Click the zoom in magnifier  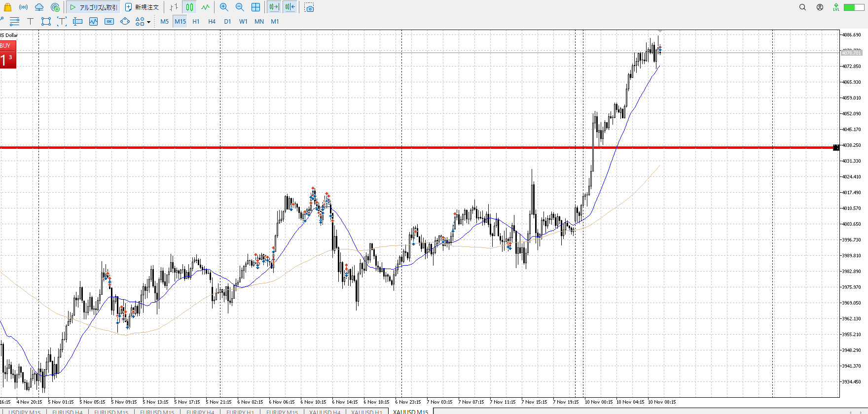(224, 7)
